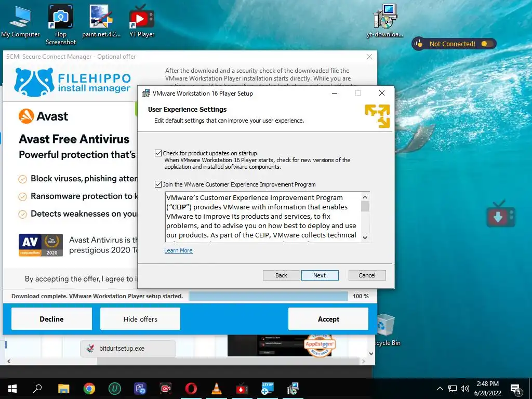This screenshot has width=532, height=399.
Task: Open My Computer desktop icon
Action: 20,21
